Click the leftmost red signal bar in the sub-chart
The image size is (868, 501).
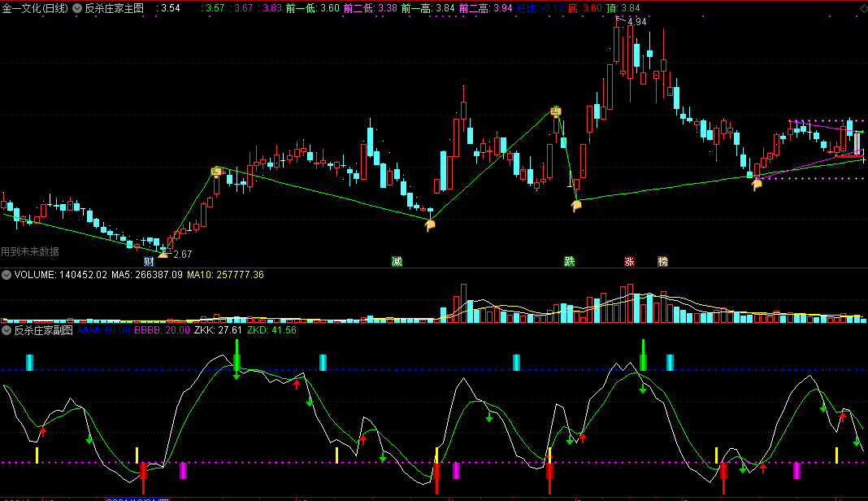[x=143, y=477]
